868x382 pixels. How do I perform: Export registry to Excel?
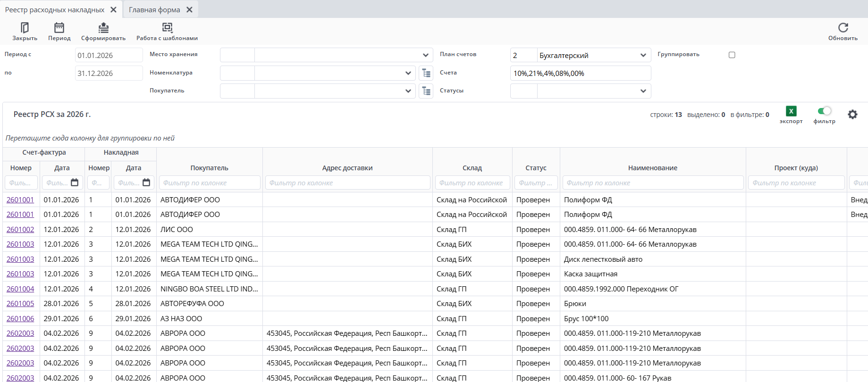[x=791, y=111]
